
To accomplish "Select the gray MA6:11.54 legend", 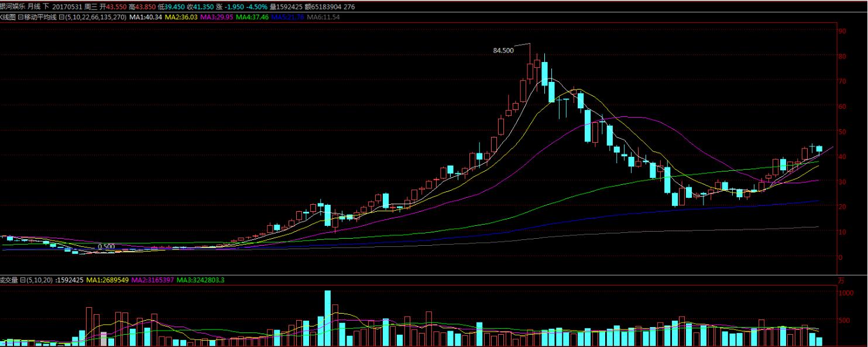I will coord(323,17).
